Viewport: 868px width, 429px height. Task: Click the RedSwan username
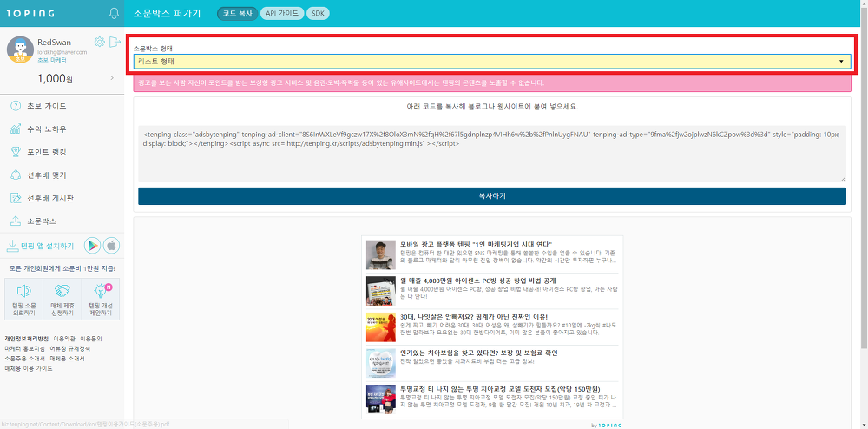pos(54,42)
